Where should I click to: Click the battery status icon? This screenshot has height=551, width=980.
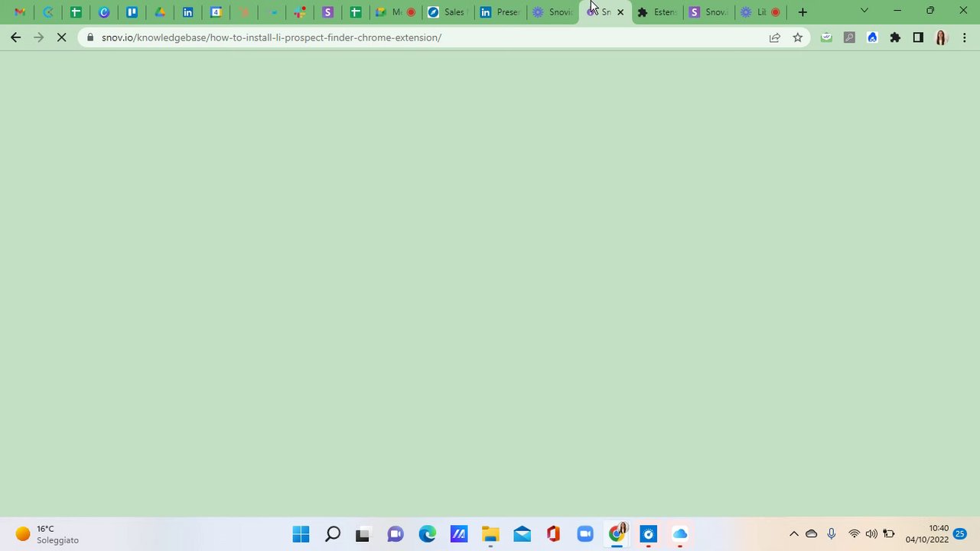(x=889, y=534)
